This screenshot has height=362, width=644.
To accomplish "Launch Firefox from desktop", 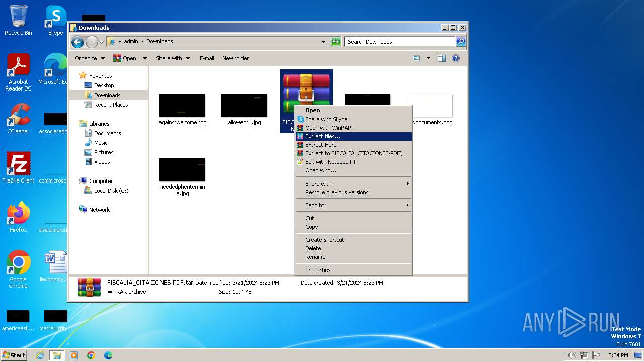I will 18,217.
